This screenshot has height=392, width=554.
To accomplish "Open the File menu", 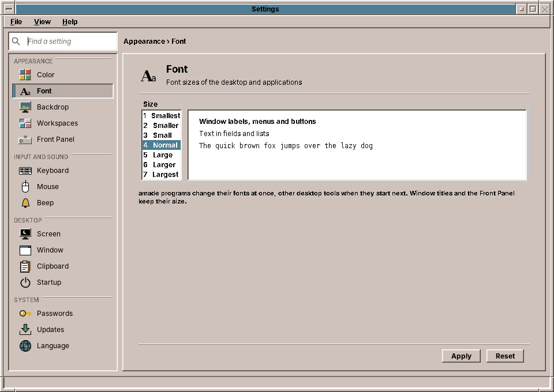I will pos(16,22).
